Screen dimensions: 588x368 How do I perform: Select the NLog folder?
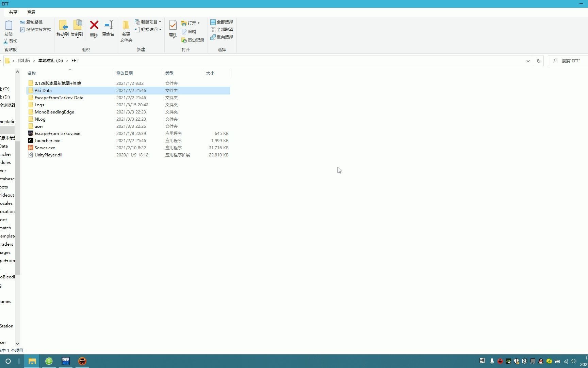pyautogui.click(x=128, y=119)
